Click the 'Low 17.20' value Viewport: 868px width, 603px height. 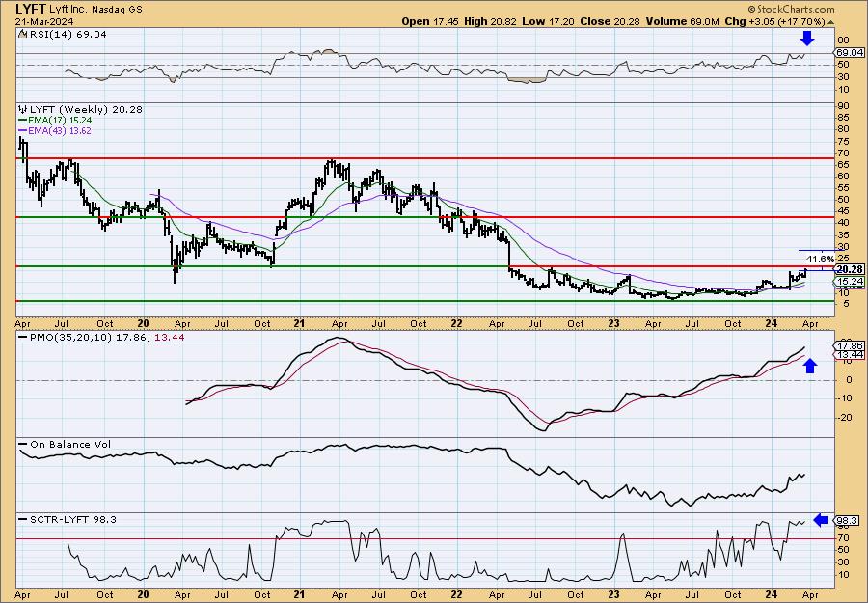click(548, 21)
